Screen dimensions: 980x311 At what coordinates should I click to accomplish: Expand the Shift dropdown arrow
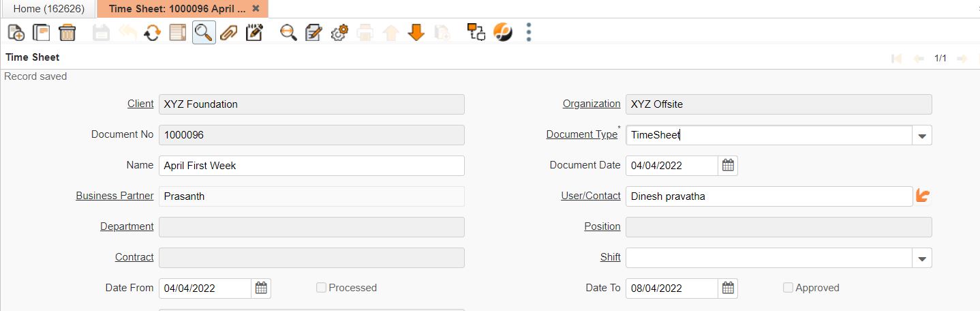(x=922, y=258)
